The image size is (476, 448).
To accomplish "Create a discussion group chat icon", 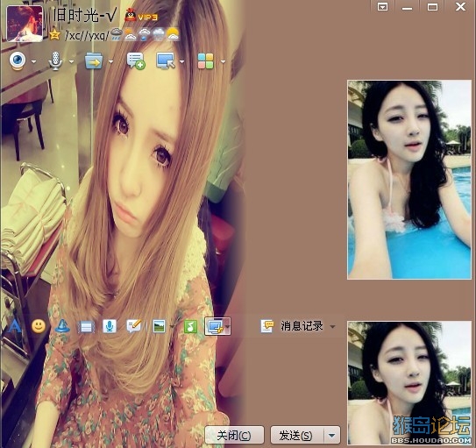I will (136, 60).
